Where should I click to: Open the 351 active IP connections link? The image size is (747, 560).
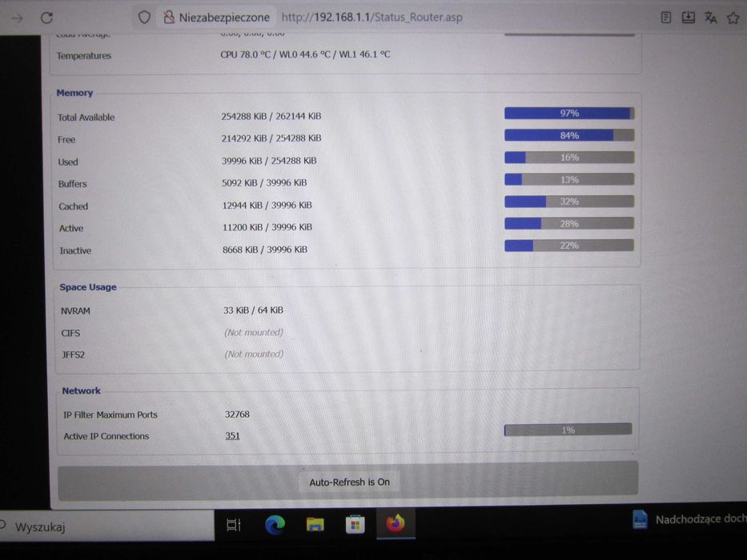[232, 436]
